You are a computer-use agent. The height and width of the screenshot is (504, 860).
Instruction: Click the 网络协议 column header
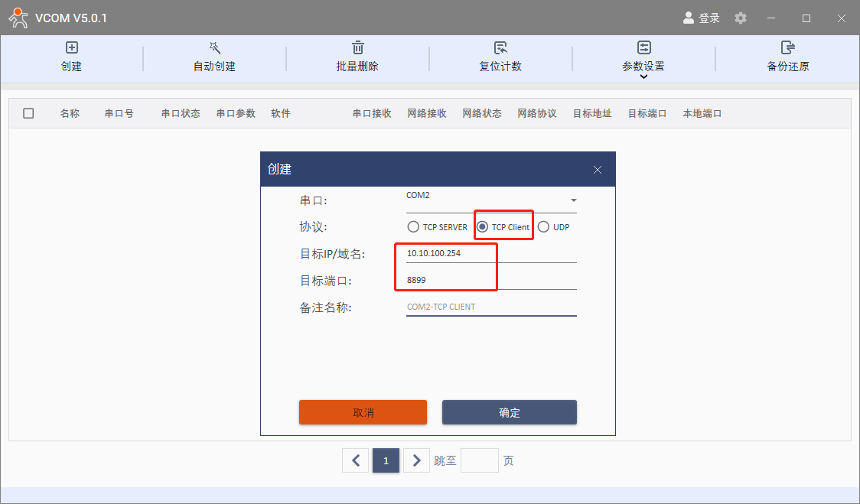click(537, 113)
